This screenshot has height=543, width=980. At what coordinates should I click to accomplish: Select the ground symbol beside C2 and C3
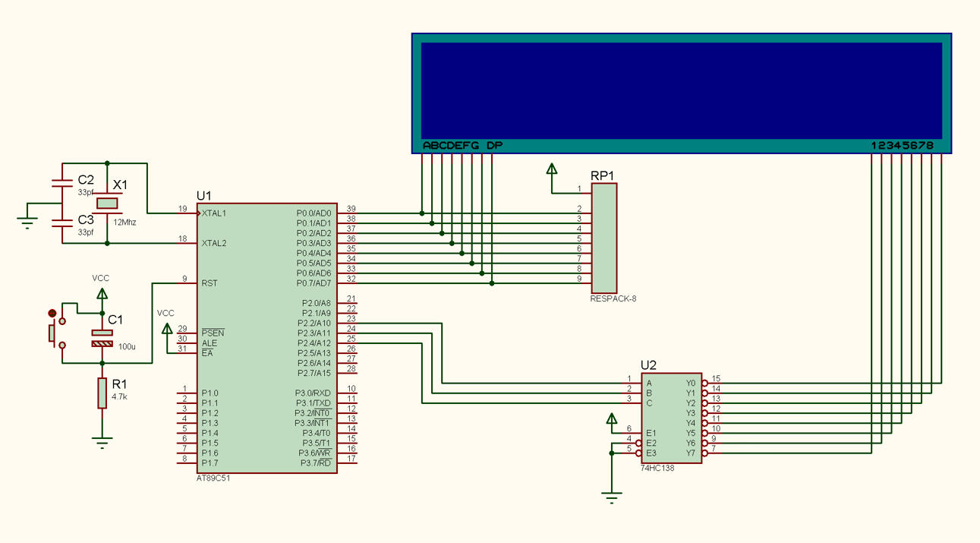click(x=27, y=222)
